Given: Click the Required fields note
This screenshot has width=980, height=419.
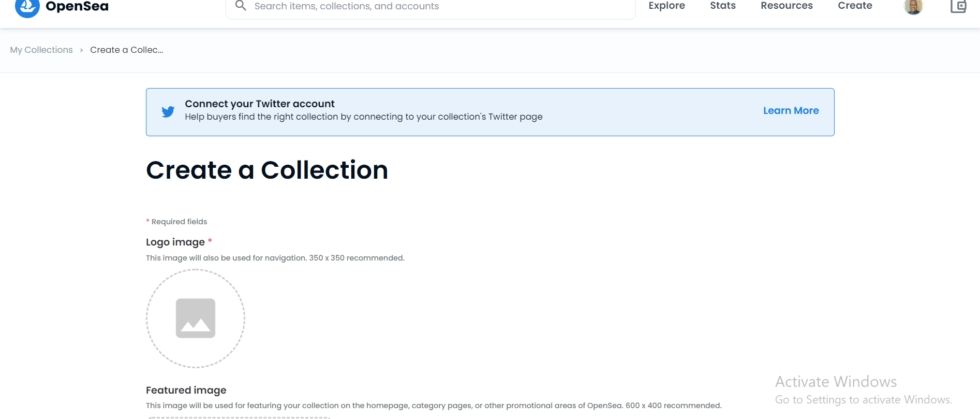Looking at the screenshot, I should point(176,222).
